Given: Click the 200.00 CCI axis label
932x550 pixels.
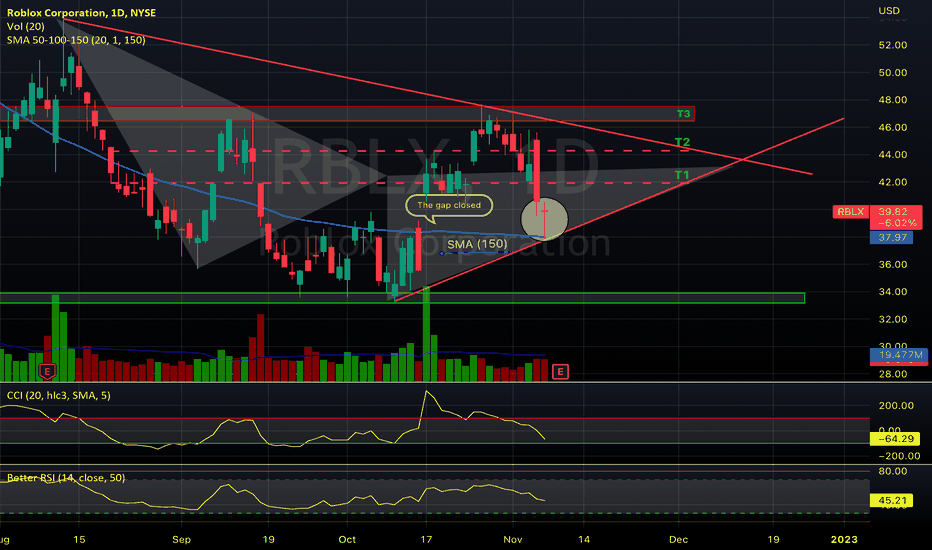Looking at the screenshot, I should (x=896, y=406).
